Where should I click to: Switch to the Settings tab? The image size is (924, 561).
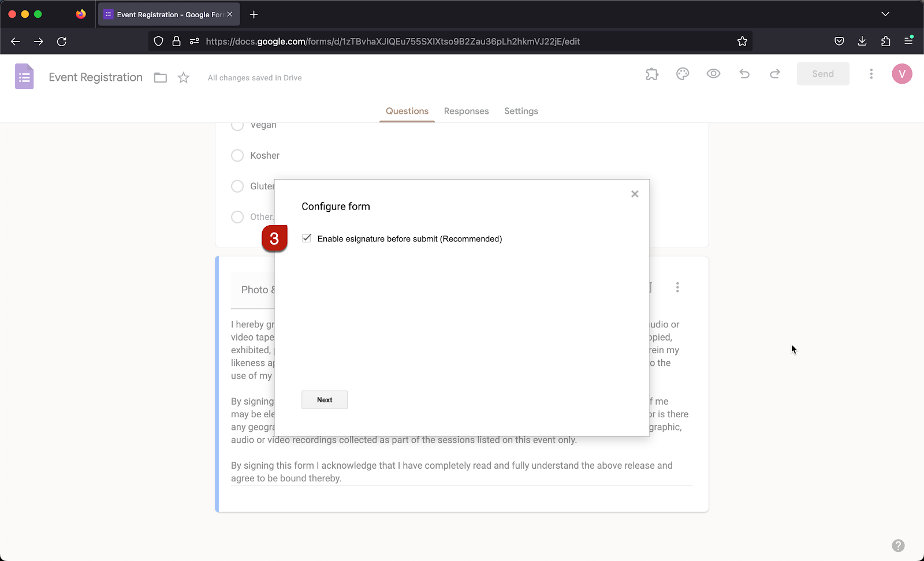(x=520, y=111)
